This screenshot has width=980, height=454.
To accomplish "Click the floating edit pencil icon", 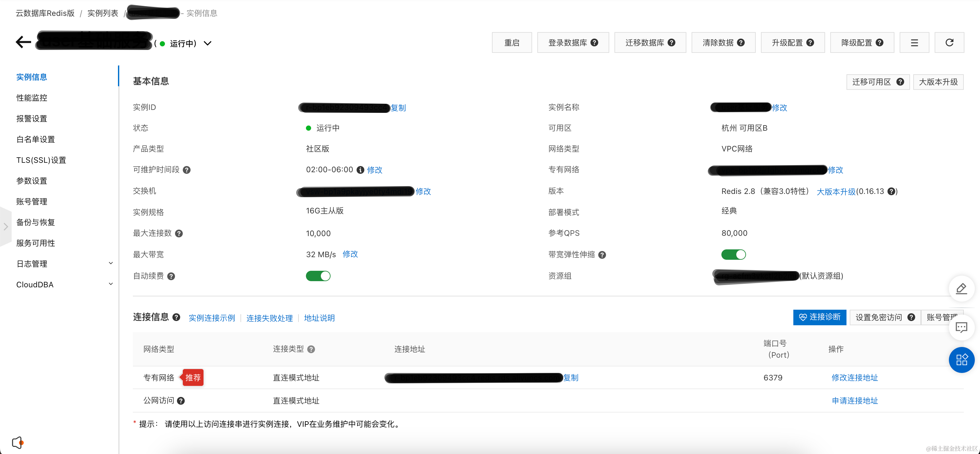I will tap(961, 289).
